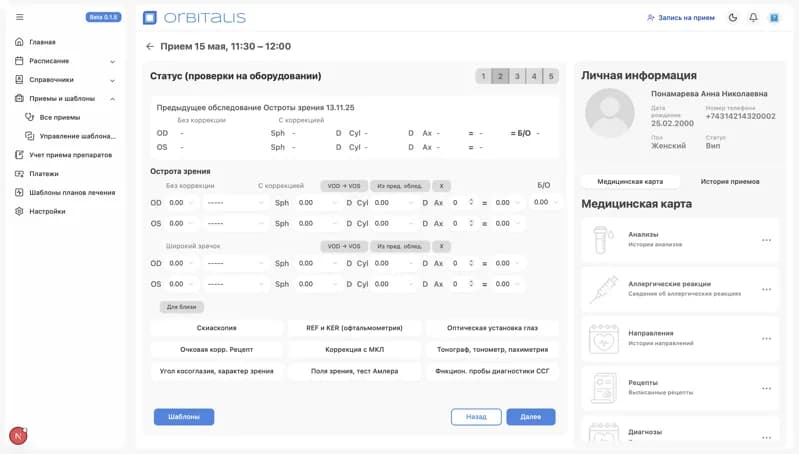Click the Для близи button
Viewport: 799px width, 454px height.
pyautogui.click(x=181, y=307)
